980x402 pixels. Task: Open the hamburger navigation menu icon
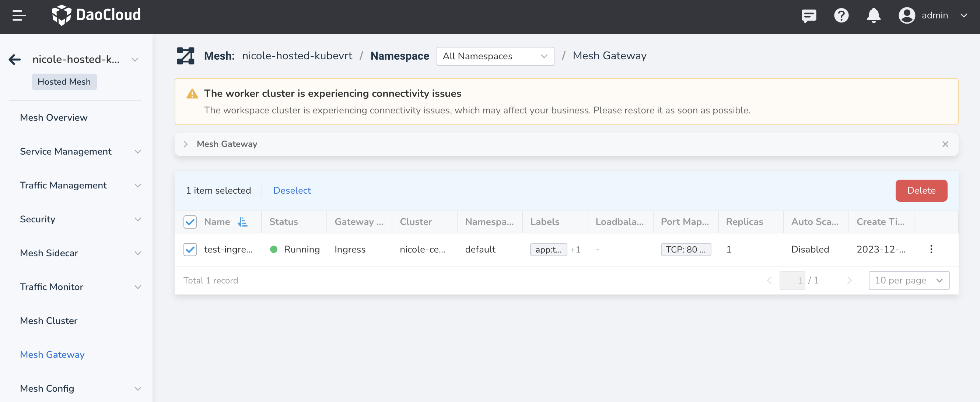coord(19,15)
